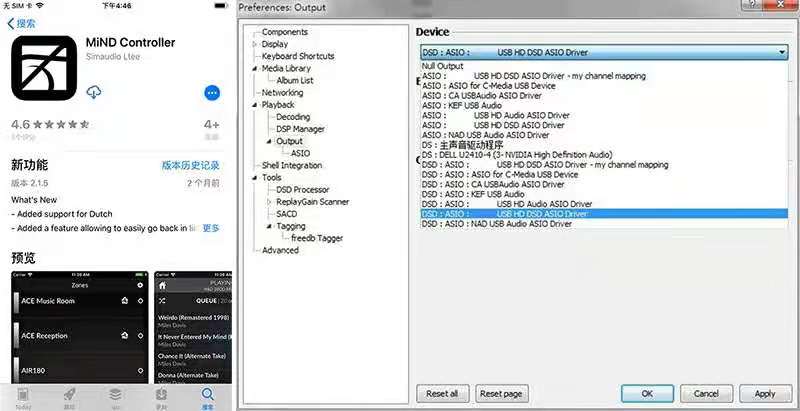Tap the cloud download icon
This screenshot has height=411, width=800.
click(x=95, y=93)
